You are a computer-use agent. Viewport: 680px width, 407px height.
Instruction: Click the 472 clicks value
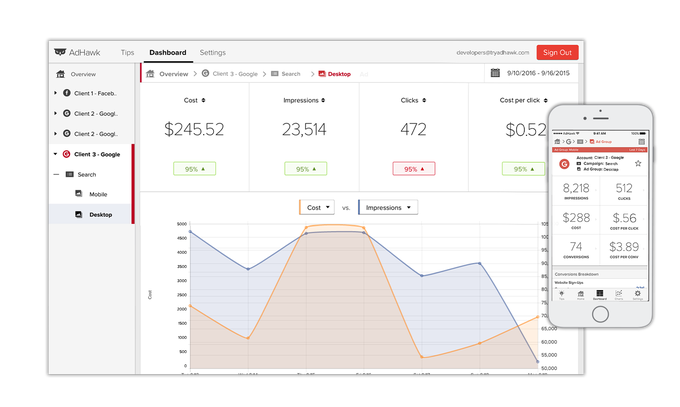click(x=413, y=129)
